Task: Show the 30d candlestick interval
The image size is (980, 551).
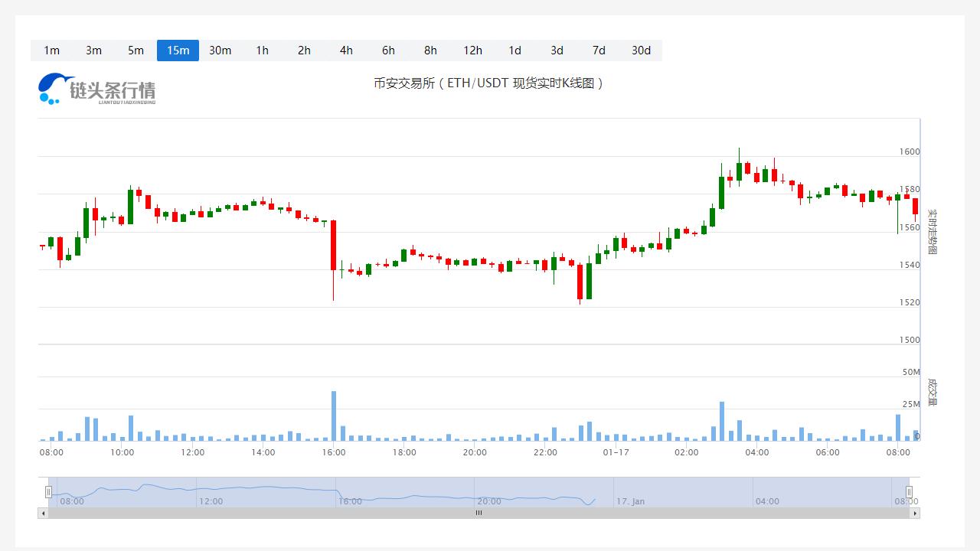Action: point(641,51)
